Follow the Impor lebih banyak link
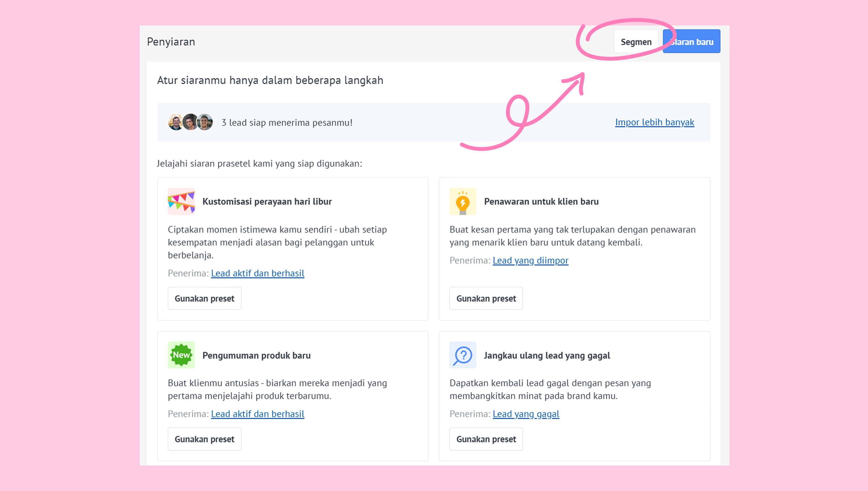The height and width of the screenshot is (491, 868). tap(655, 122)
